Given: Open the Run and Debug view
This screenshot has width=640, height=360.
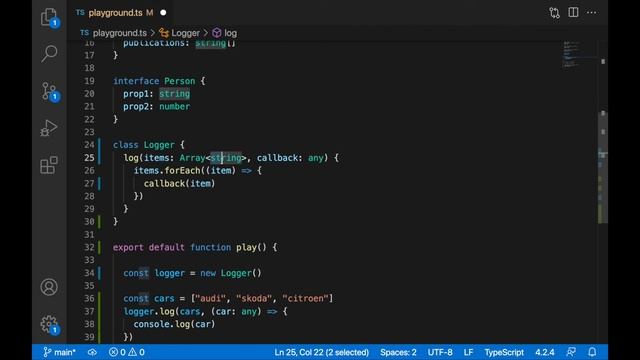Looking at the screenshot, I should 49,128.
